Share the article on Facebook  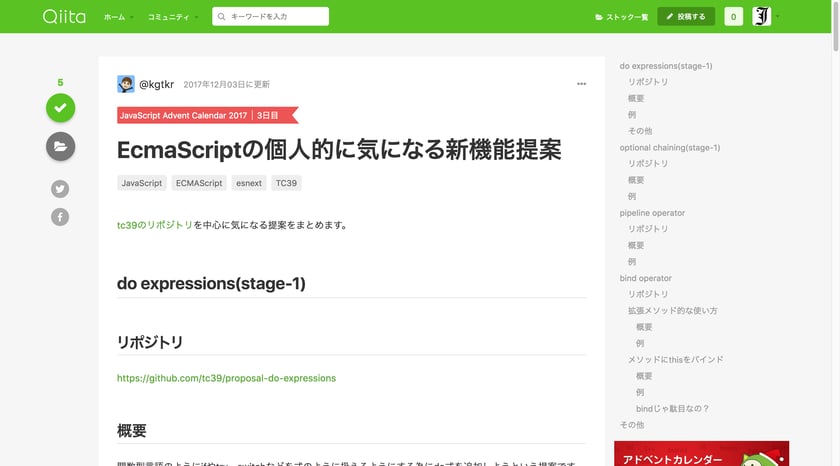tap(60, 217)
